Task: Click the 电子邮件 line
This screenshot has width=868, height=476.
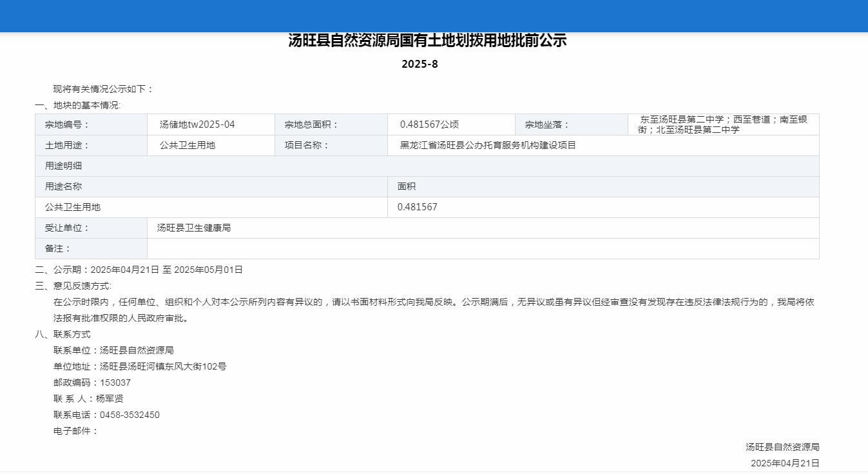Action: pyautogui.click(x=76, y=431)
